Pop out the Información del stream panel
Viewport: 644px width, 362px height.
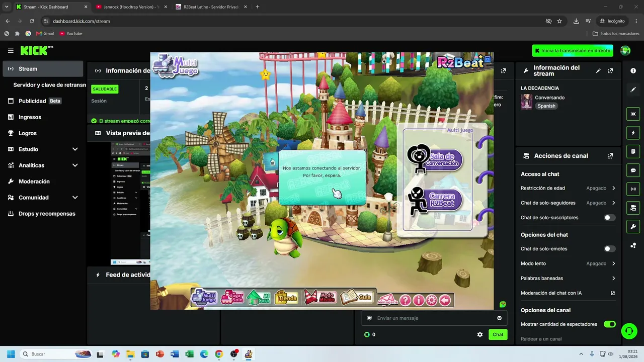(610, 71)
